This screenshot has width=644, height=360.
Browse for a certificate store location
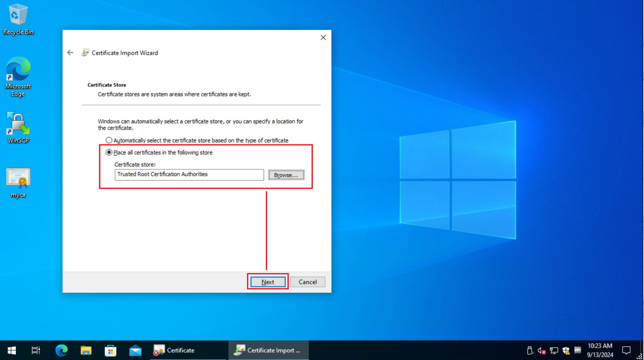coord(286,175)
